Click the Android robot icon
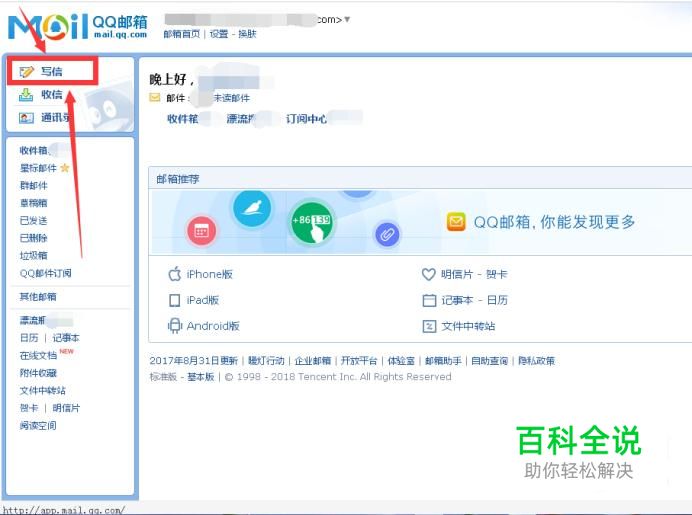This screenshot has width=692, height=515. (x=175, y=326)
